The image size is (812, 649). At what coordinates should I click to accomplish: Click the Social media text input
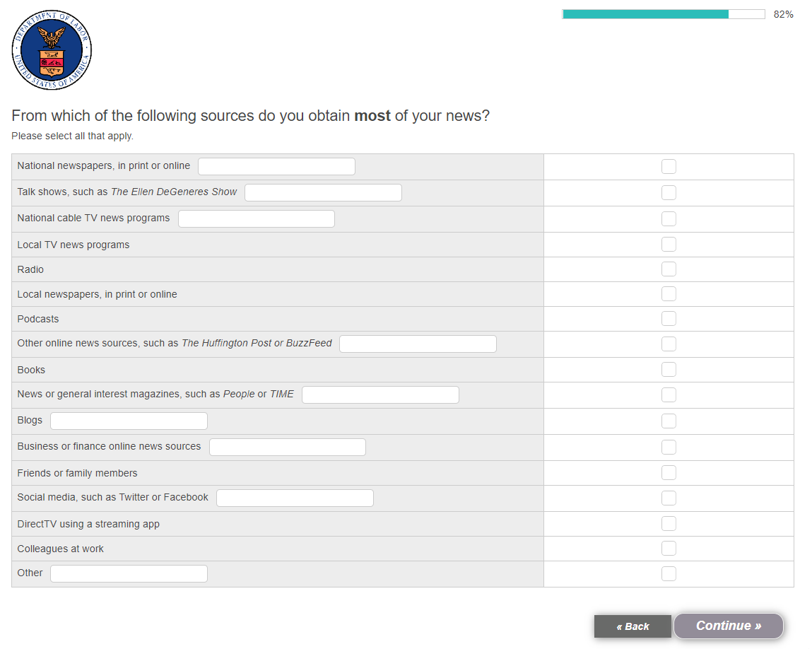point(295,498)
